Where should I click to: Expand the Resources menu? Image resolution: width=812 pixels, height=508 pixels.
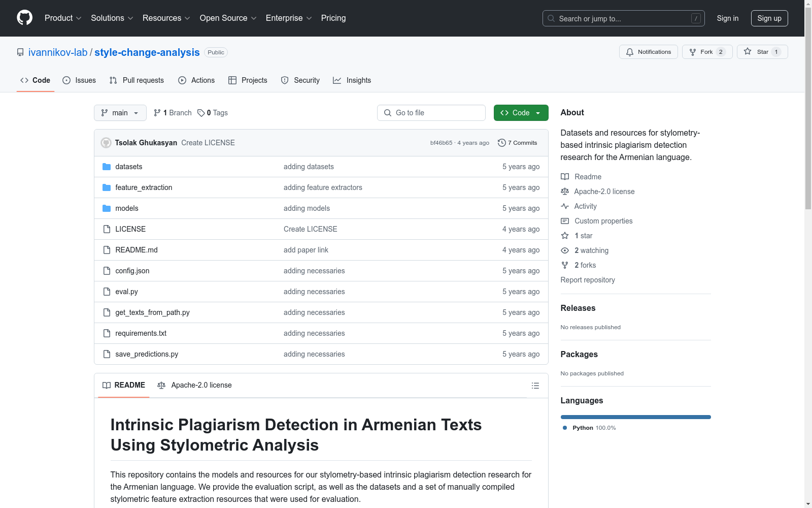point(166,18)
